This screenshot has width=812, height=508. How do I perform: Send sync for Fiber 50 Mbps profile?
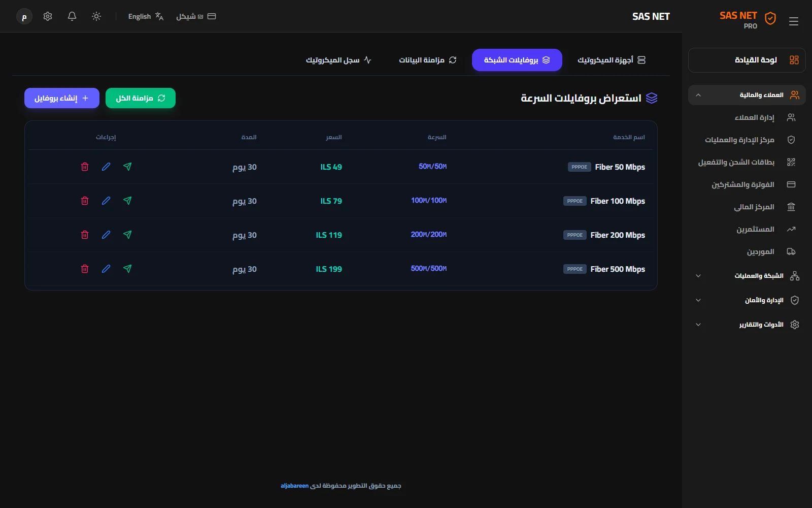click(x=127, y=167)
